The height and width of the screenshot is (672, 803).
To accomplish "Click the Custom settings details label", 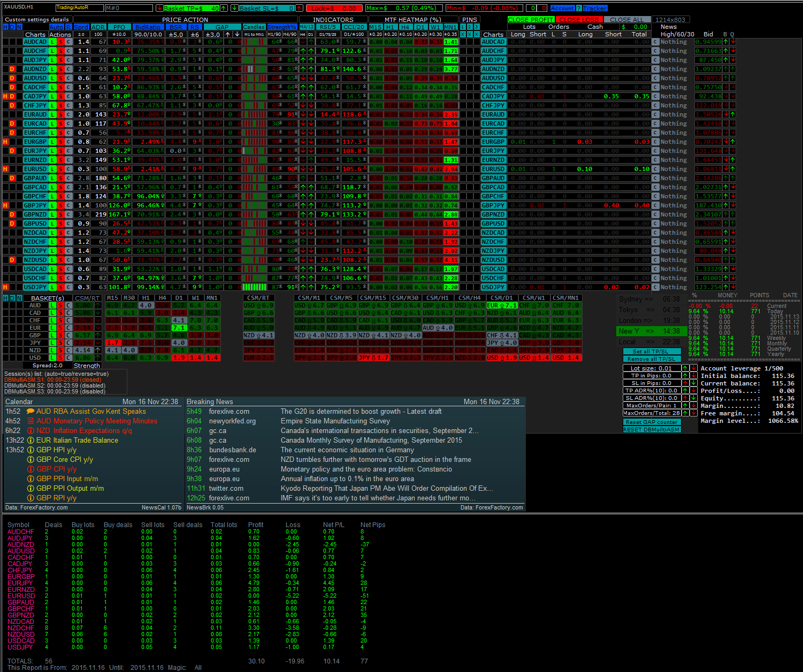I will click(37, 19).
